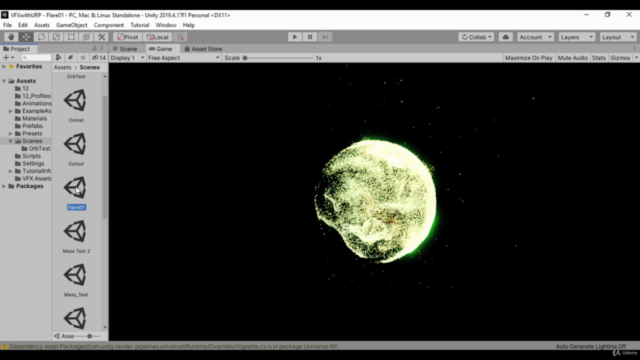The height and width of the screenshot is (360, 640).
Task: Expand the Packages tree item
Action: click(4, 186)
